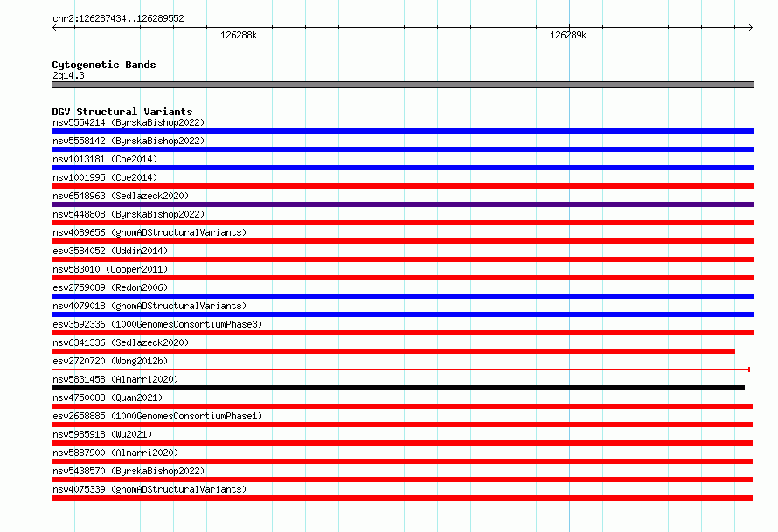Click nsv4079018 (gnomADStructuralVariants) label

[x=149, y=306]
